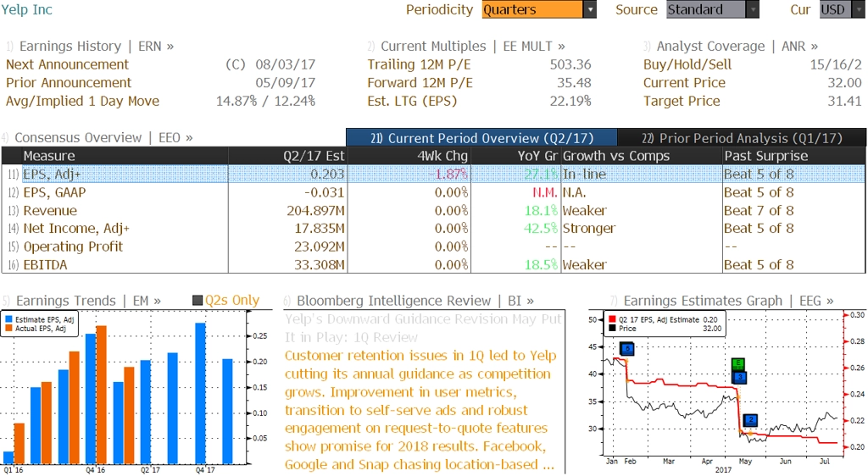Click the Yelp Inc company name

[26, 9]
